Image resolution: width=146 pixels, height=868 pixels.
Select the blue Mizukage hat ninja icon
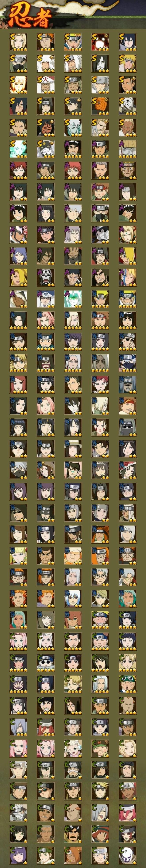(45, 299)
